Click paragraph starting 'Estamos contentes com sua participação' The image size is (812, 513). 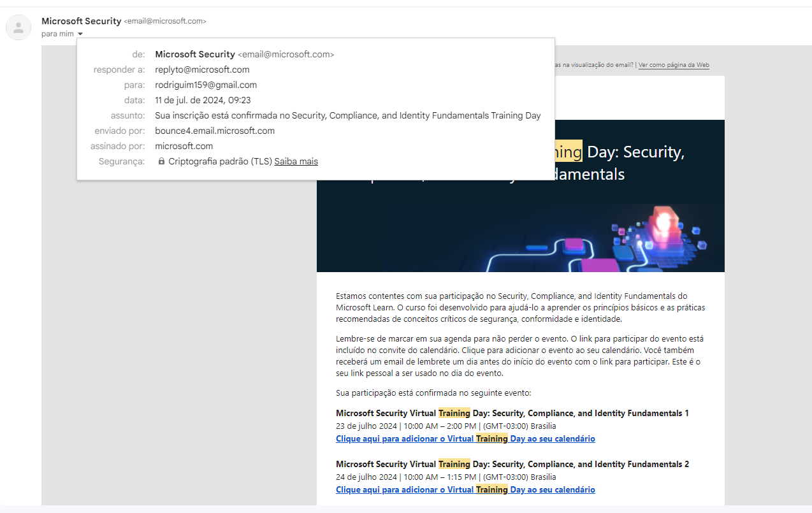click(521, 307)
